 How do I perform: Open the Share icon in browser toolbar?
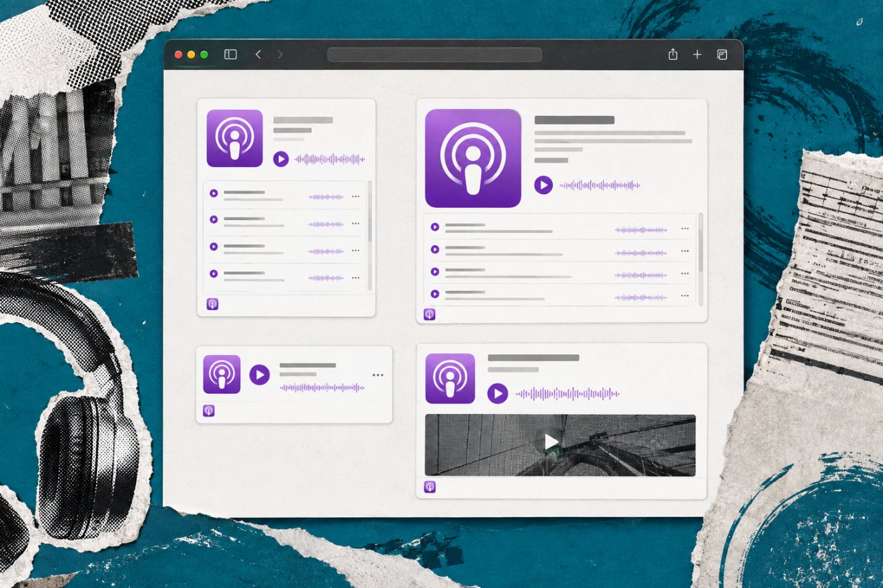point(673,54)
